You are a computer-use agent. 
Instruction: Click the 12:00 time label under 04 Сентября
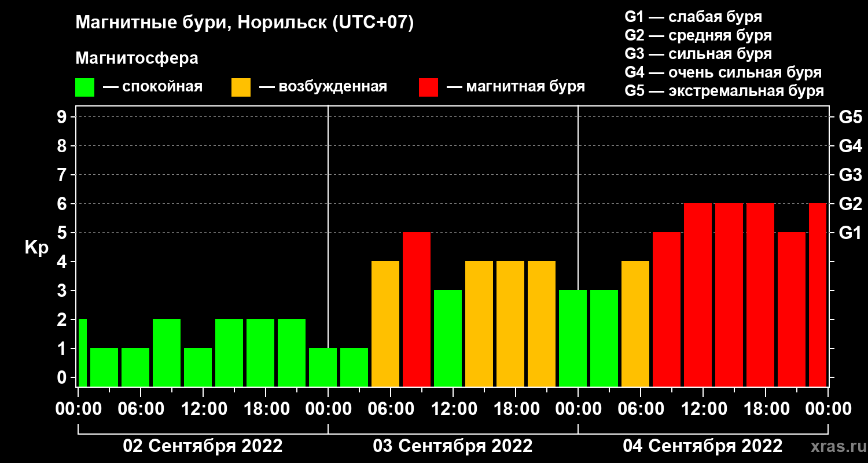pyautogui.click(x=703, y=409)
